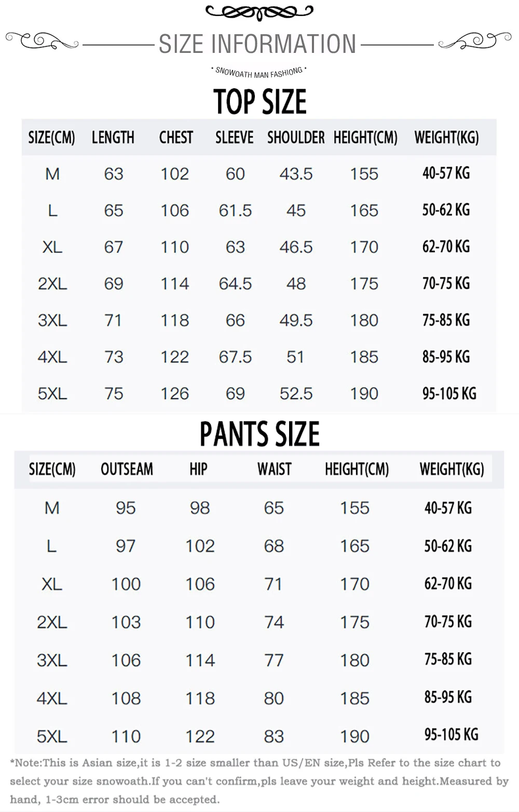Click OUTSEAM header in pants table
This screenshot has width=519, height=812.
tap(127, 469)
